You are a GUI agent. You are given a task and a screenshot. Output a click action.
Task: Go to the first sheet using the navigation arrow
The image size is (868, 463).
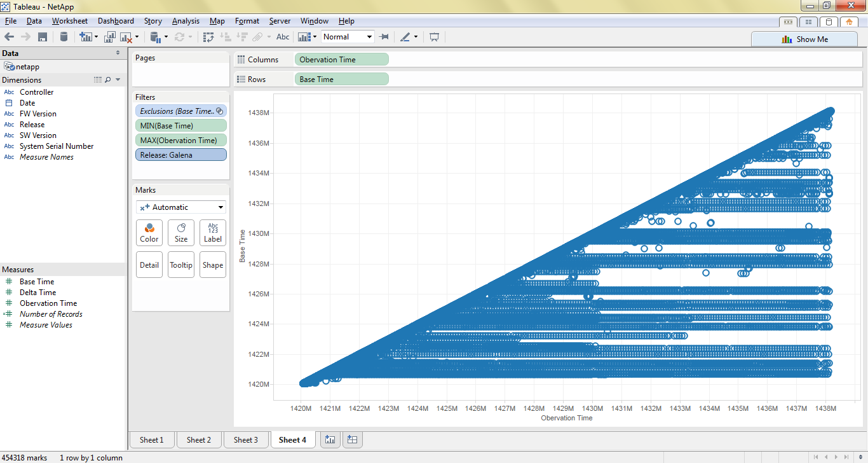(x=817, y=457)
